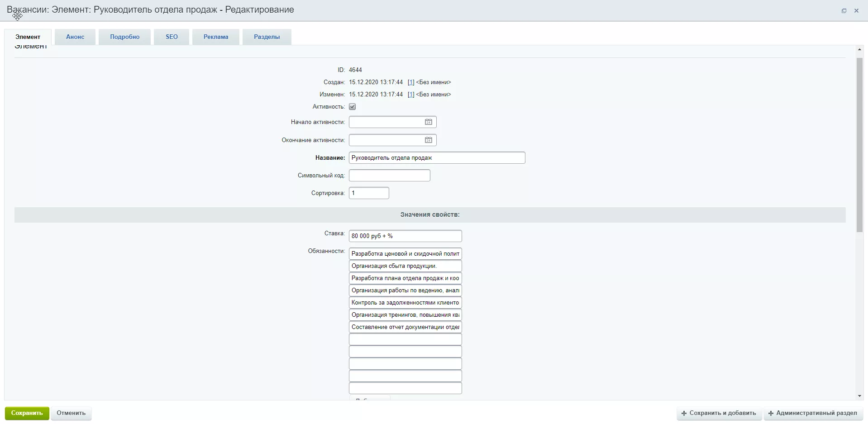Viewport: 868px width, 424px height.
Task: Click the Сортировка field
Action: 369,193
